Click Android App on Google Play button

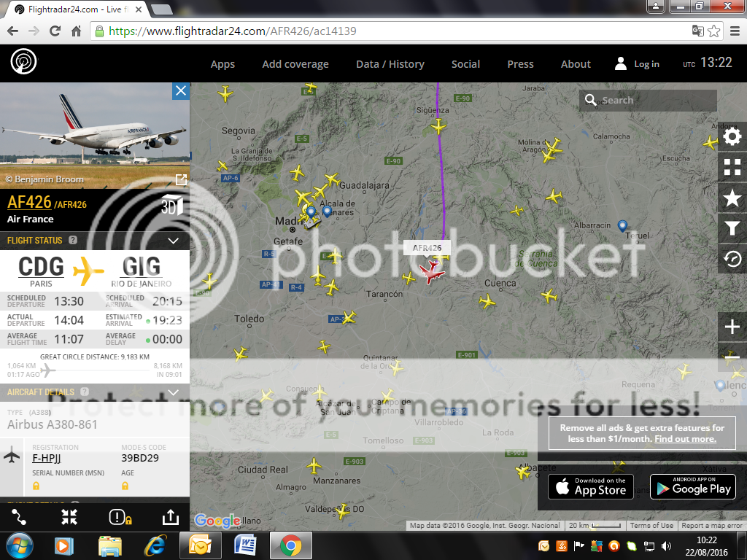coord(693,486)
